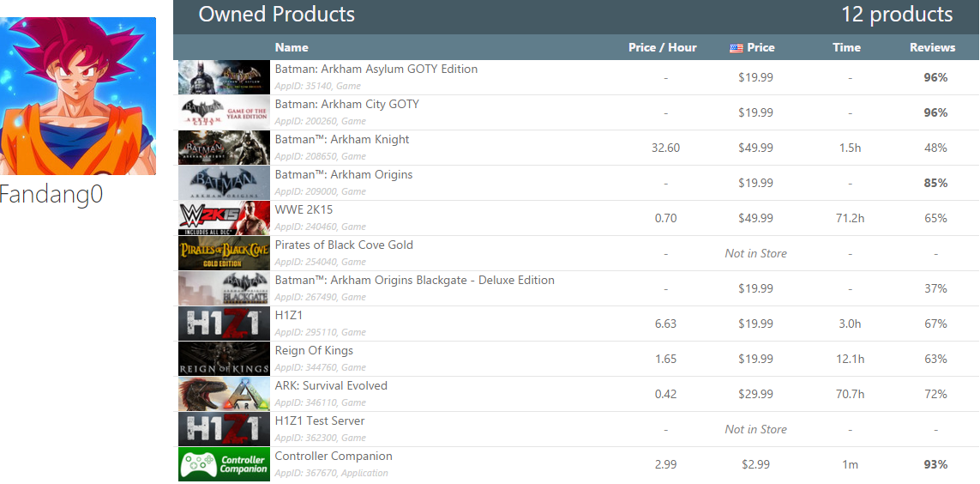Image resolution: width=980 pixels, height=484 pixels.
Task: Open the Batman™: Arkham Knight title link
Action: click(x=342, y=139)
